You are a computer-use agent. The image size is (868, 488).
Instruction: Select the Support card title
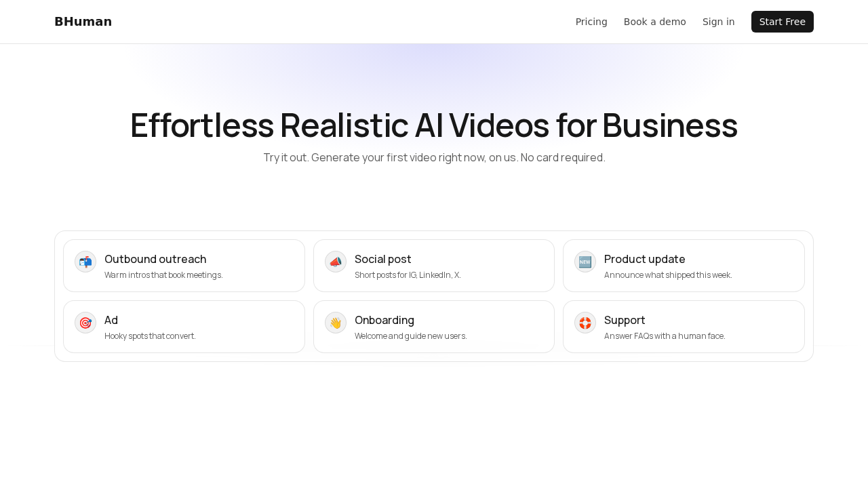tap(625, 320)
